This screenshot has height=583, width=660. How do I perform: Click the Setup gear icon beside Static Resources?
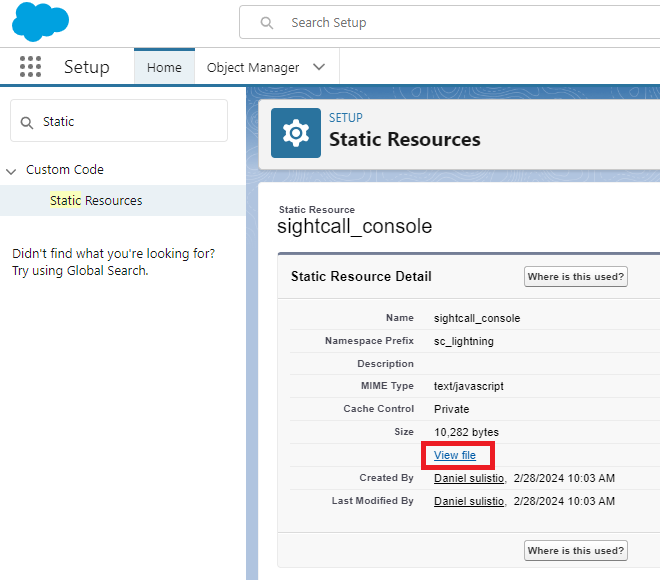pyautogui.click(x=295, y=133)
